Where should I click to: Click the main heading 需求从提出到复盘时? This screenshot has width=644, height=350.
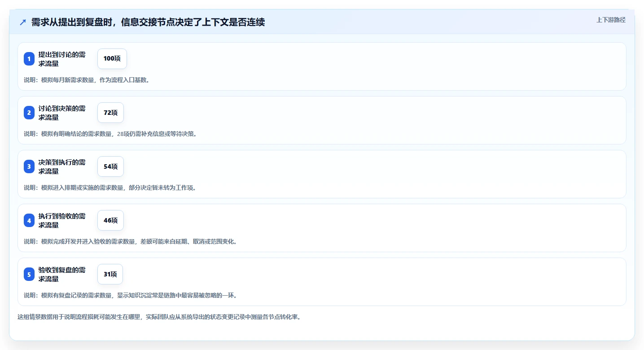click(148, 22)
